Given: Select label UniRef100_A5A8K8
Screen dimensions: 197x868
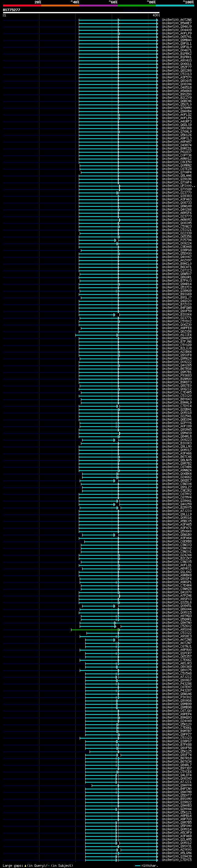Looking at the screenshot, I should [176, 91].
